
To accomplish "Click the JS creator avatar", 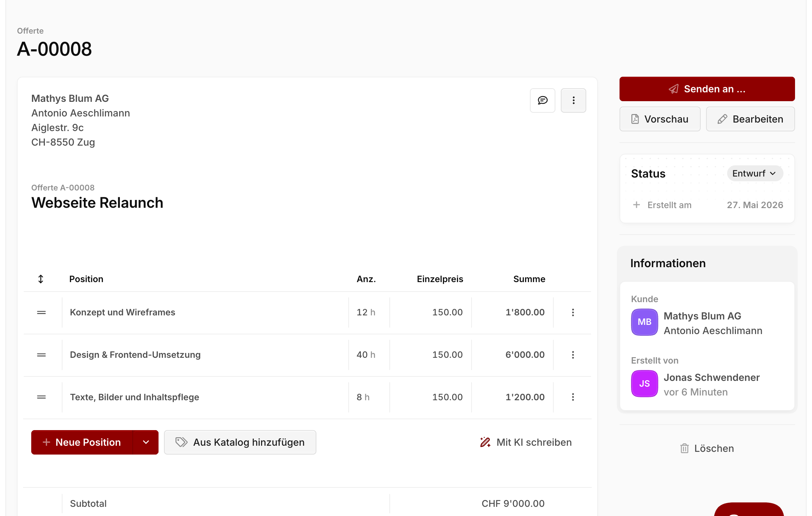I will point(644,384).
